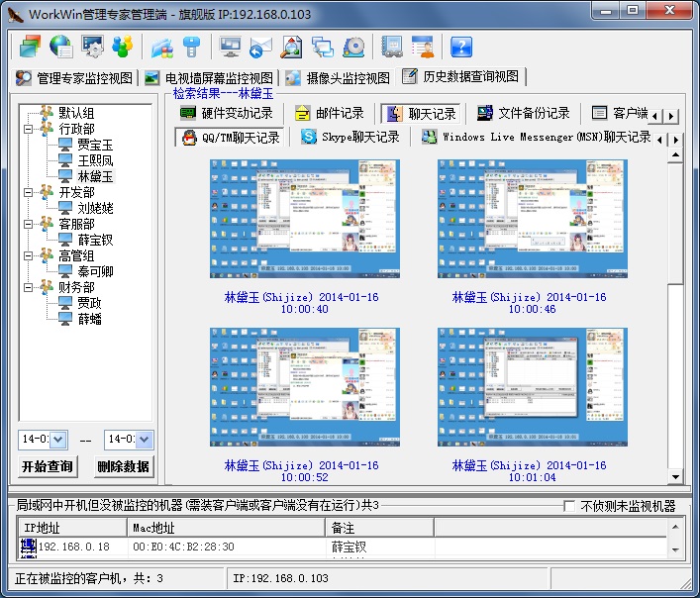Open the end date dropdown
The image size is (700, 598).
[145, 440]
